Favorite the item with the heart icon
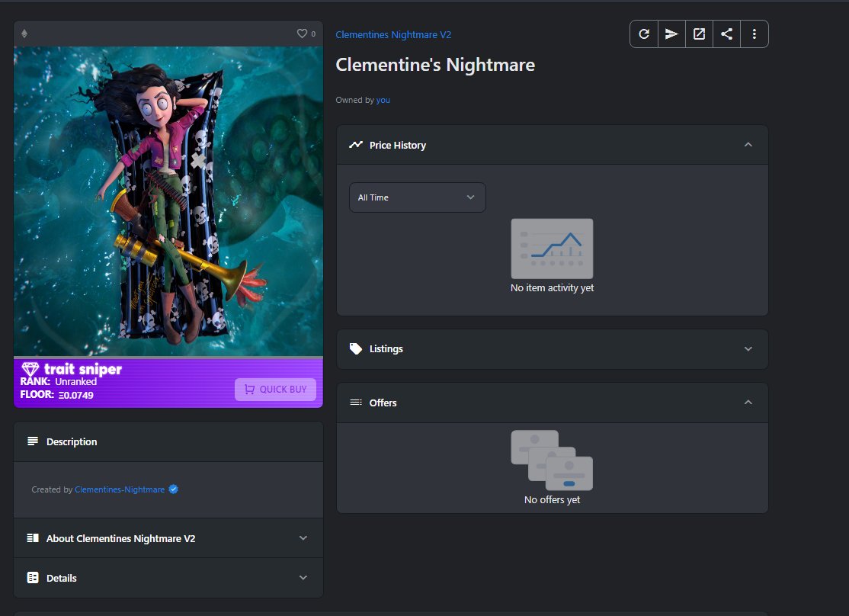This screenshot has height=616, width=849. tap(302, 34)
